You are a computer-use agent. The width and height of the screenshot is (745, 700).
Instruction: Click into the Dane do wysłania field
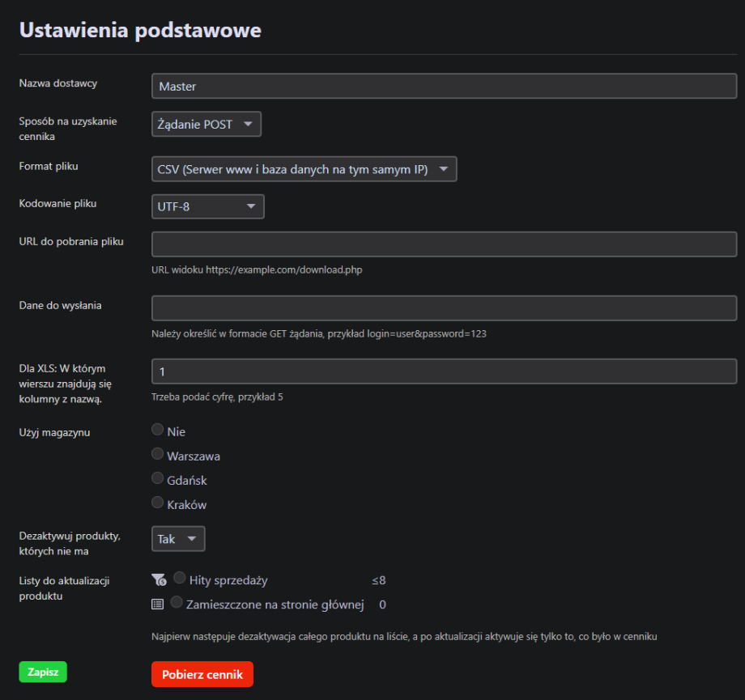444,308
